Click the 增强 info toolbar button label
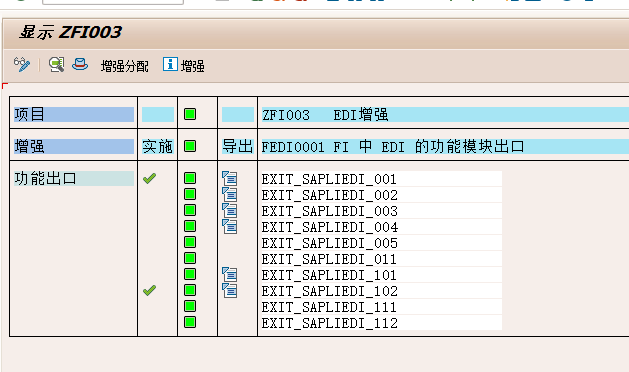 point(193,66)
